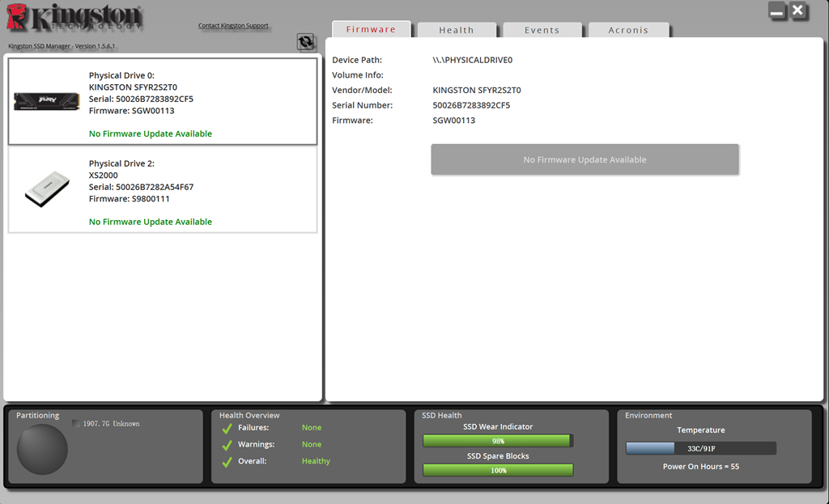
Task: Click the SSD Wear Indicator 98% bar
Action: click(x=498, y=441)
